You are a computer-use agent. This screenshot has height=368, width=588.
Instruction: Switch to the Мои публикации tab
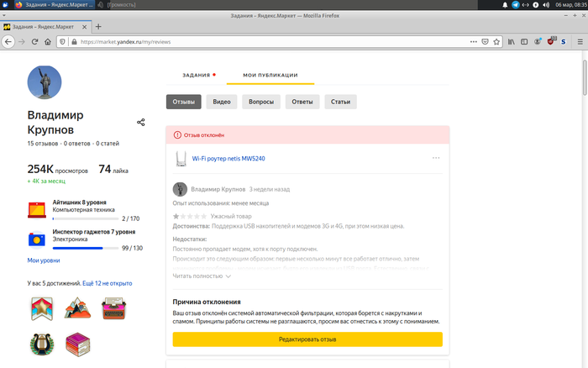[270, 75]
